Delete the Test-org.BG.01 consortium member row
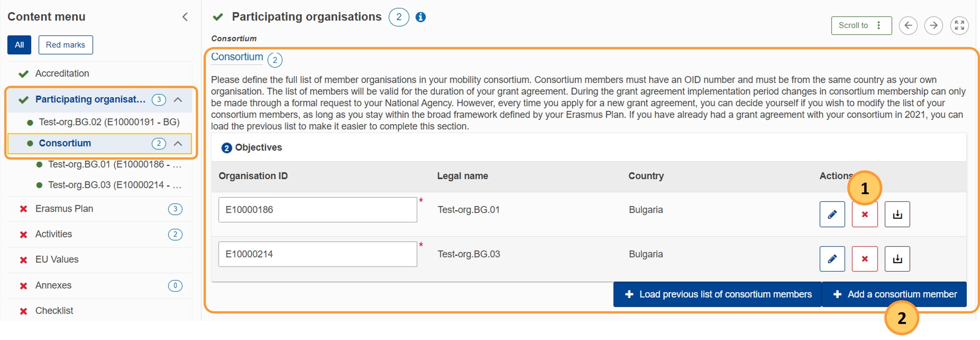 click(864, 214)
